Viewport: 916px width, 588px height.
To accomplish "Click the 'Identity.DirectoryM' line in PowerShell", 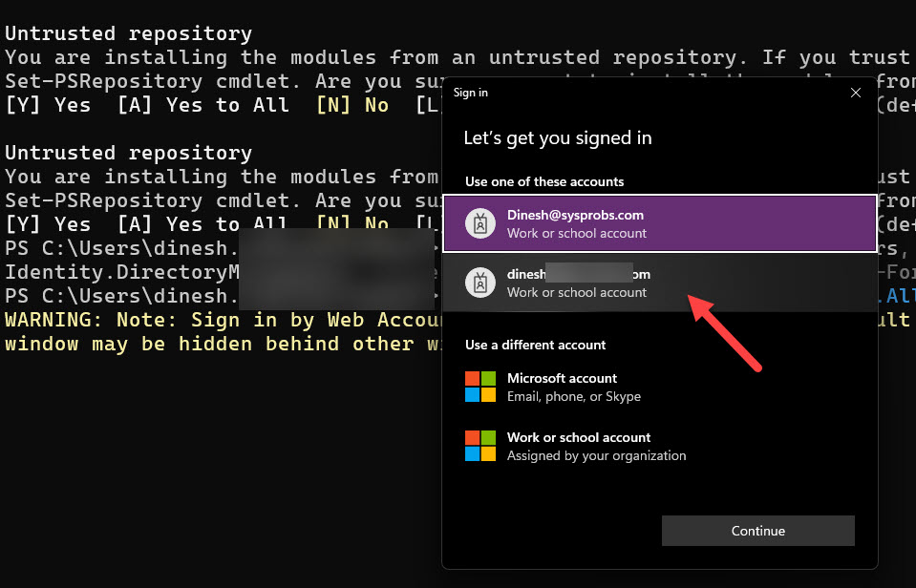I will (x=122, y=273).
